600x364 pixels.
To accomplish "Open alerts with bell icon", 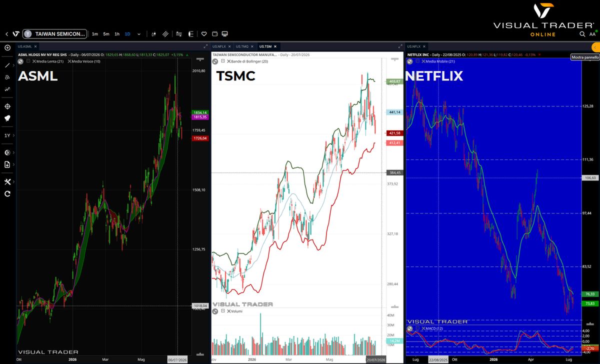I will (x=7, y=118).
